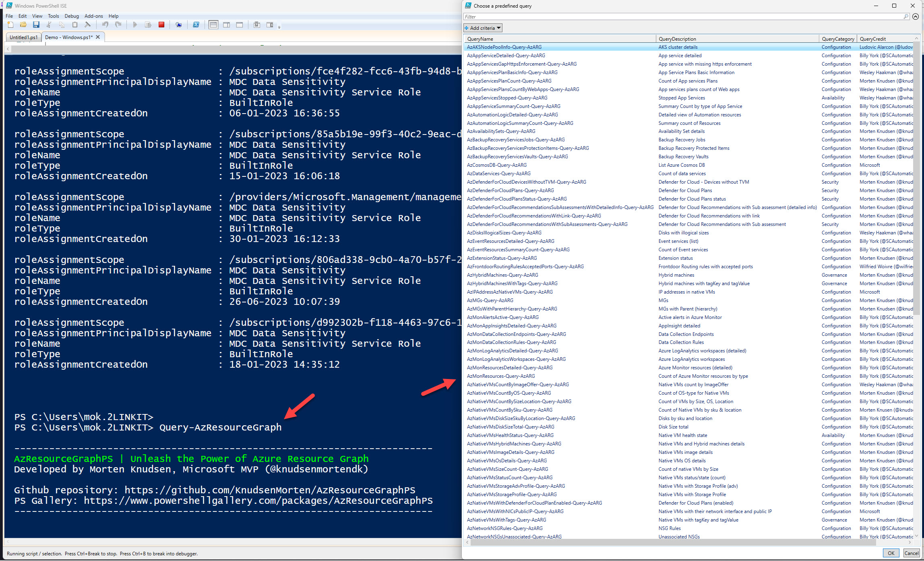Toggle Show Script Pane Top layout
Image resolution: width=924 pixels, height=561 pixels.
coord(213,25)
